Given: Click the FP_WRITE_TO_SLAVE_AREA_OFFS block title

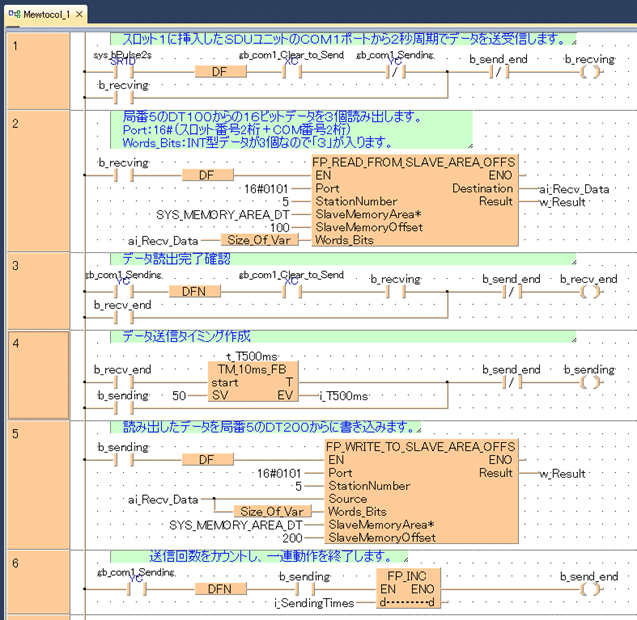Looking at the screenshot, I should coord(421,445).
